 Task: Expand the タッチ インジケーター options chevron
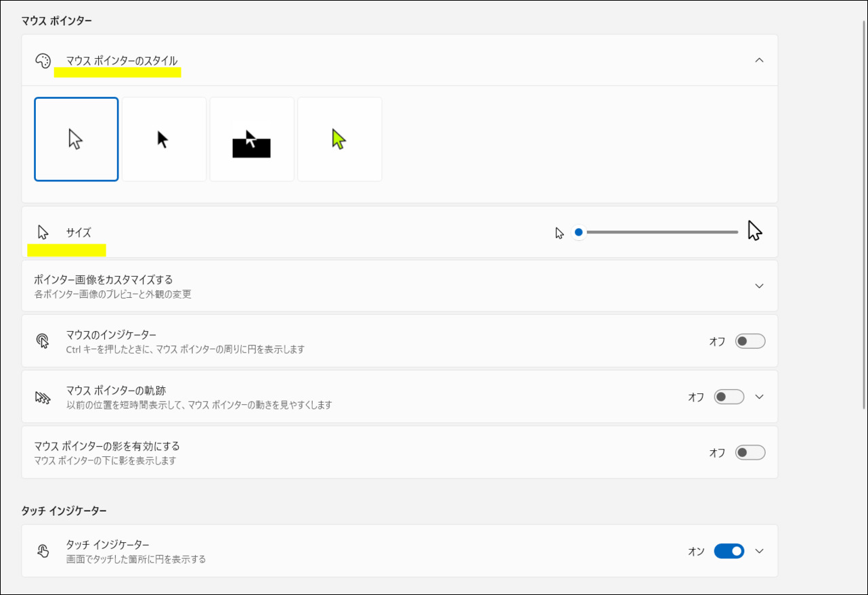pyautogui.click(x=759, y=551)
